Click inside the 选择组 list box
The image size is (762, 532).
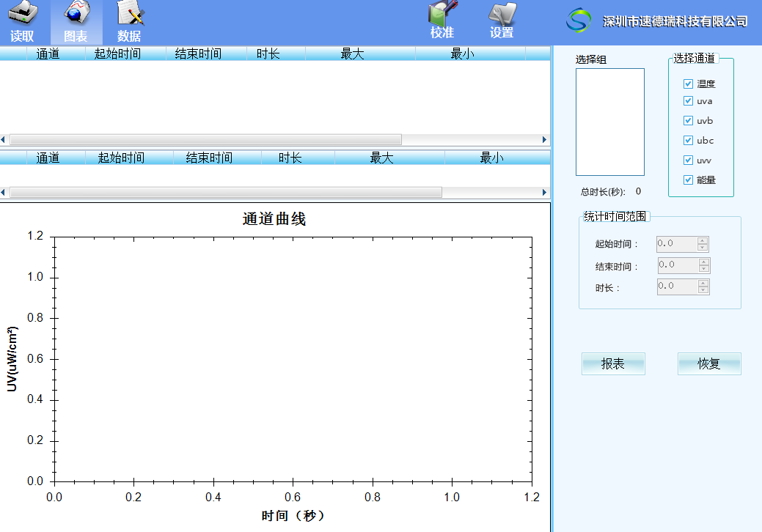tap(609, 122)
